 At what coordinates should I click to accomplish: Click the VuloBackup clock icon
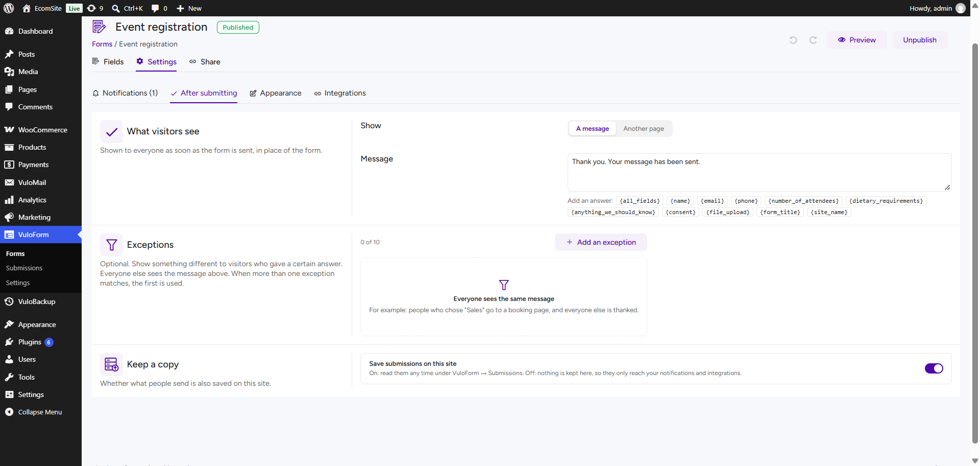9,301
